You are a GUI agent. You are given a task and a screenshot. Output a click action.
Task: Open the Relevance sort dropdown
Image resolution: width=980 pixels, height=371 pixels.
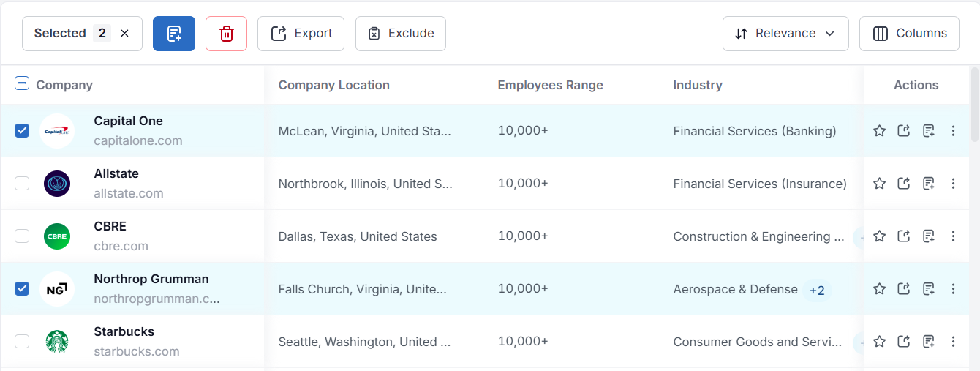[x=785, y=34]
